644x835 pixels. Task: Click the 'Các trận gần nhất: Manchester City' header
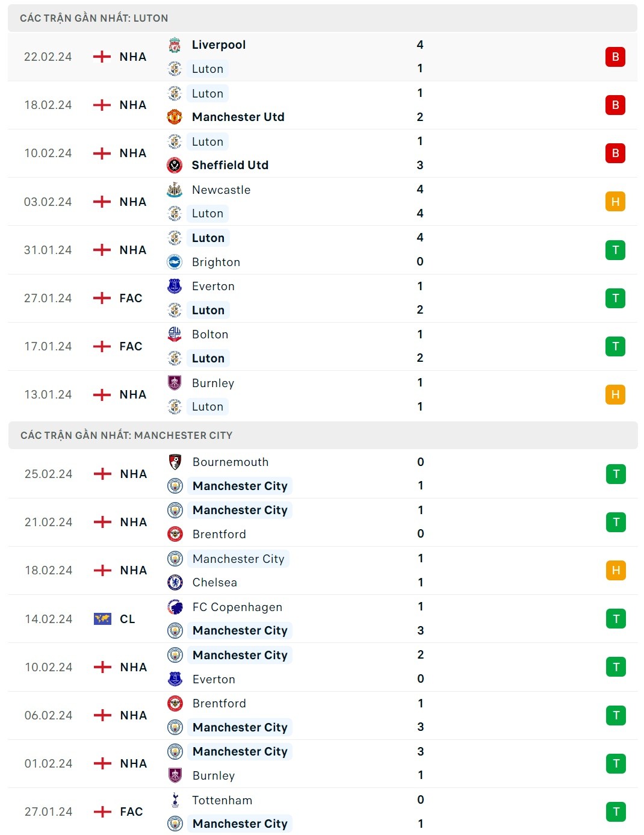click(126, 435)
